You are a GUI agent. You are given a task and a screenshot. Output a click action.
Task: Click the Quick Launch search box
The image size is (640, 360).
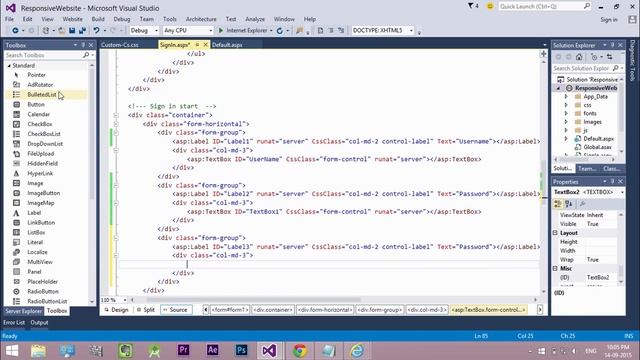click(545, 6)
